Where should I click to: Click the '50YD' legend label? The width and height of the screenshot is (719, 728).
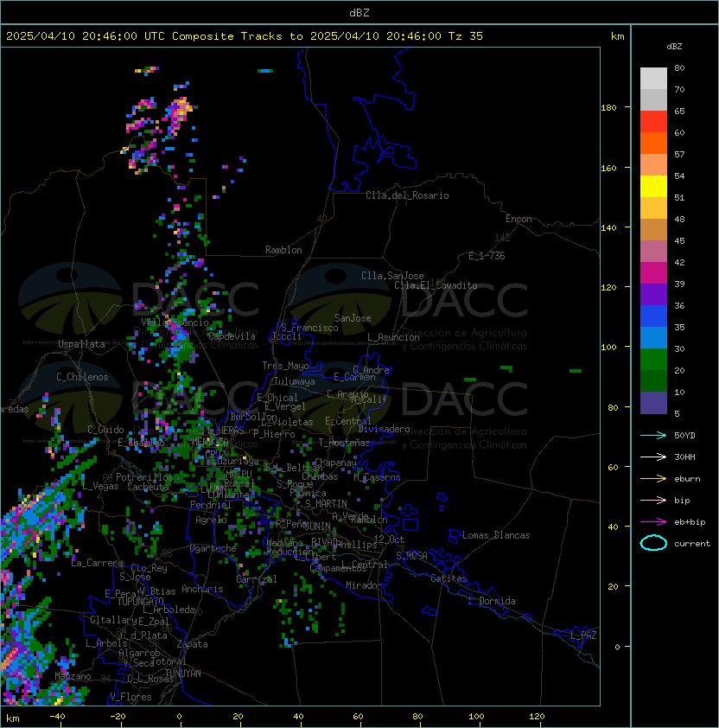pyautogui.click(x=684, y=436)
